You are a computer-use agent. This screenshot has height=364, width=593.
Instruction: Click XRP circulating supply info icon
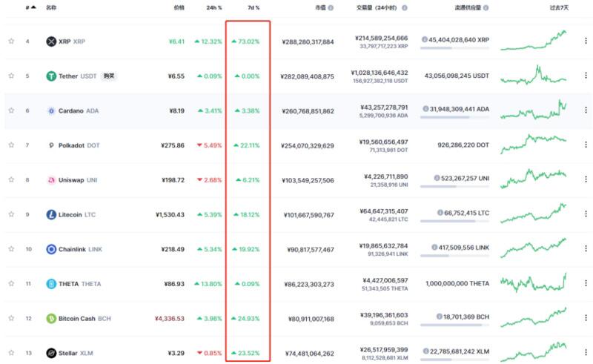click(424, 39)
